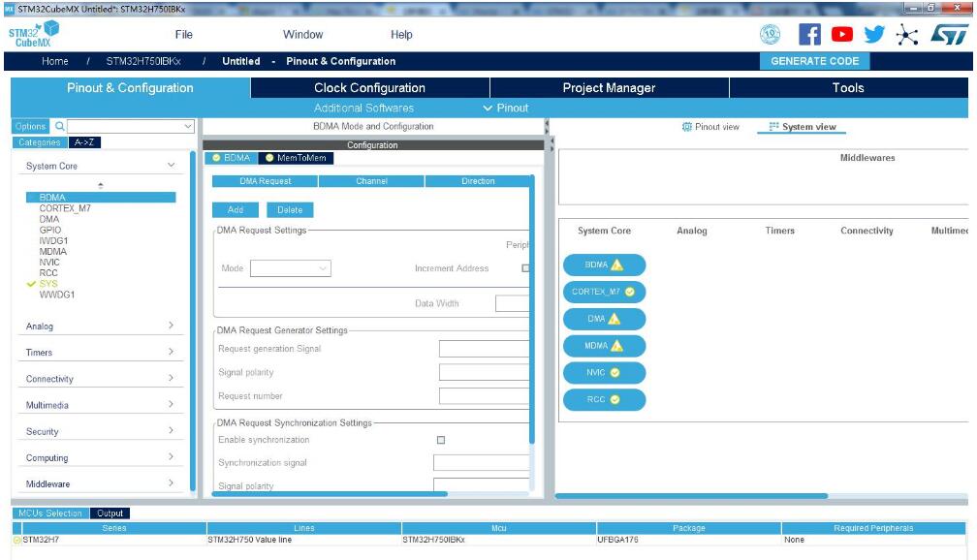Click the window title bar app icon
Viewport: 977px width, 560px height.
[x=9, y=9]
